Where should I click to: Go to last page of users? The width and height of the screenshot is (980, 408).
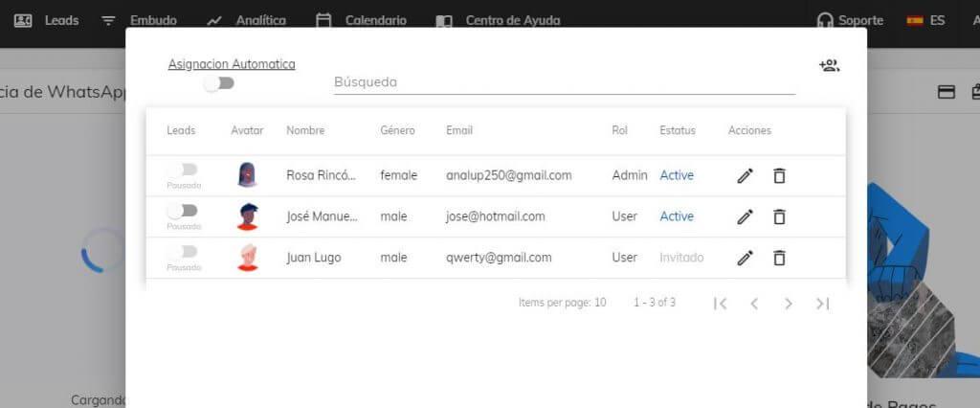pos(822,304)
